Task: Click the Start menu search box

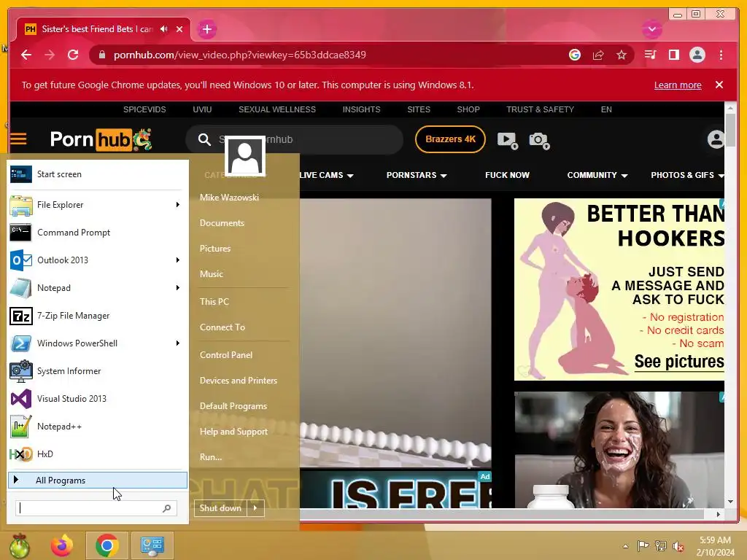Action: click(96, 508)
